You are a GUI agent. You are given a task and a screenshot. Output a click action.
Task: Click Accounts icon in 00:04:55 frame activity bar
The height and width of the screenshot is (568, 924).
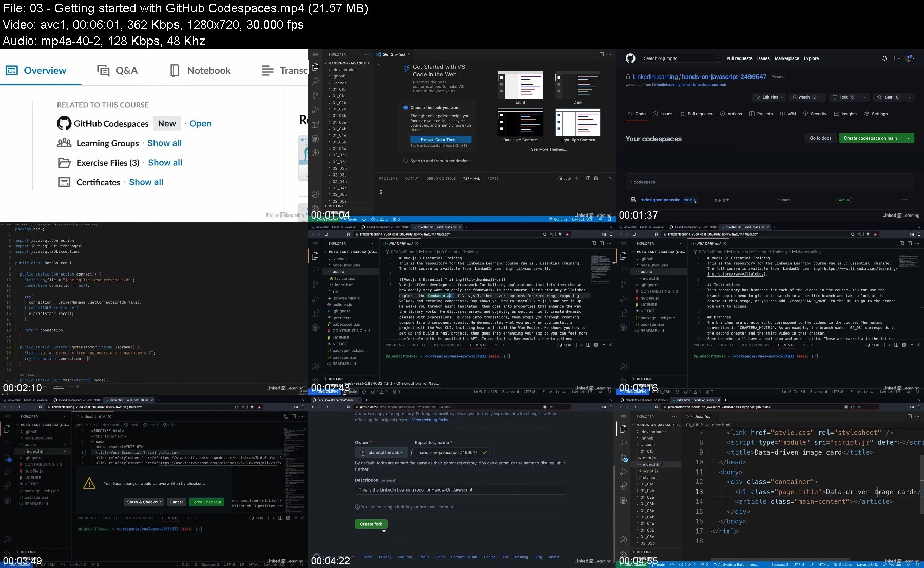point(623,540)
